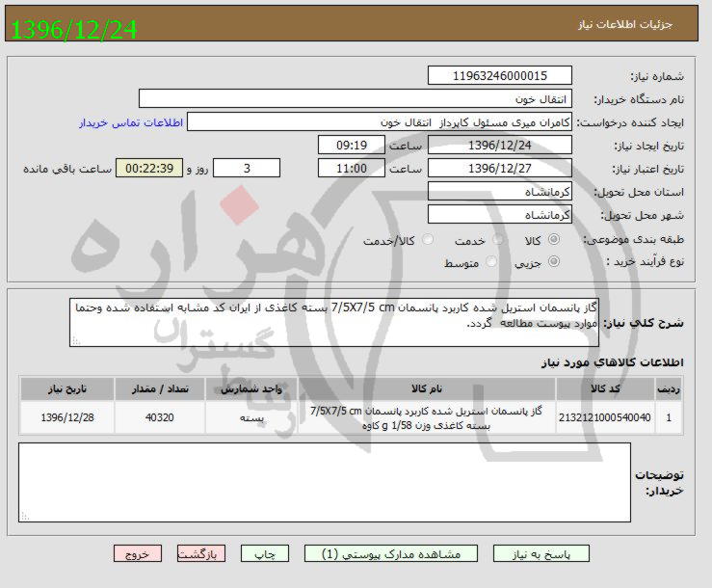Click the ردیف column header

pos(669,389)
